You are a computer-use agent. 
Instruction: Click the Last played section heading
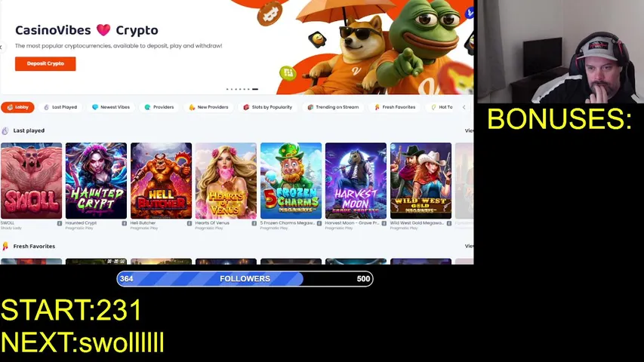(x=29, y=130)
